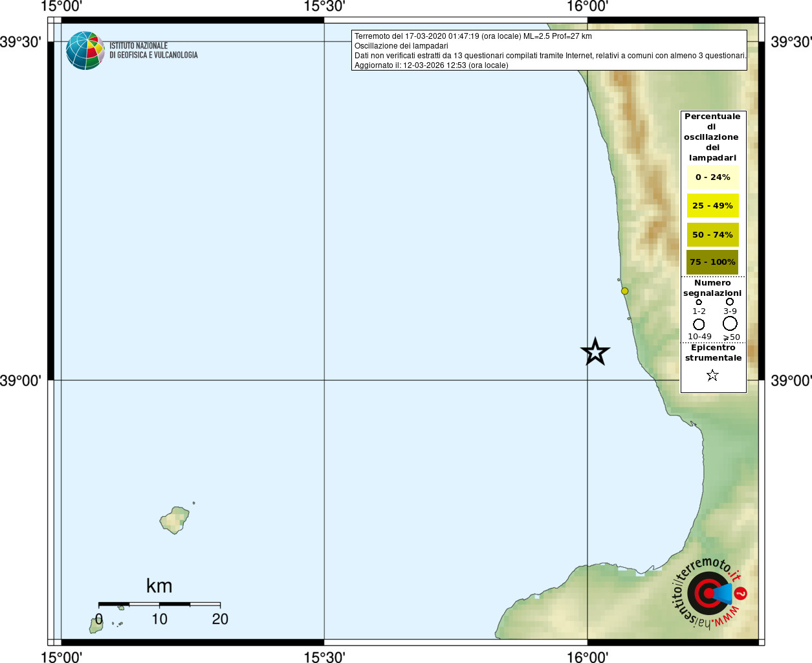Click the scale bar's 10 label

point(159,619)
